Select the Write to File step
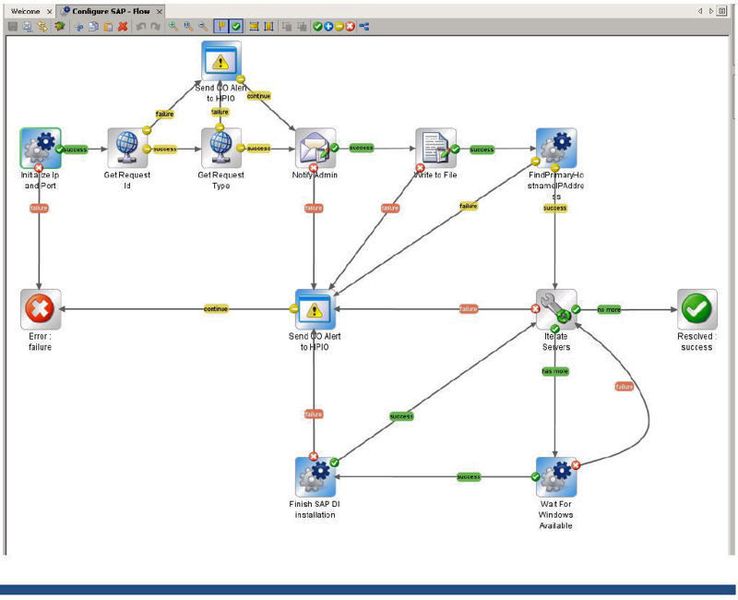 (436, 148)
